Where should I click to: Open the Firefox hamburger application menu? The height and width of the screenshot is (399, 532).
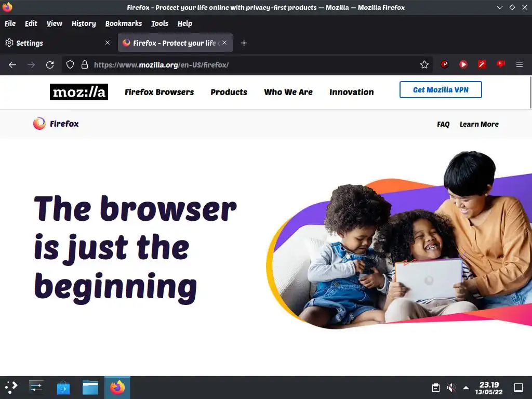pos(520,64)
